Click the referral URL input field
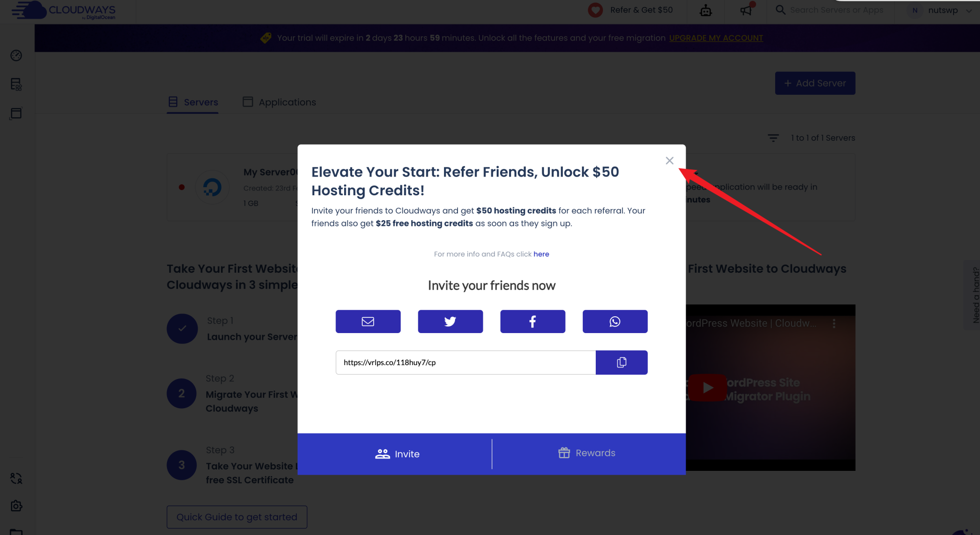Image resolution: width=980 pixels, height=535 pixels. pyautogui.click(x=466, y=363)
